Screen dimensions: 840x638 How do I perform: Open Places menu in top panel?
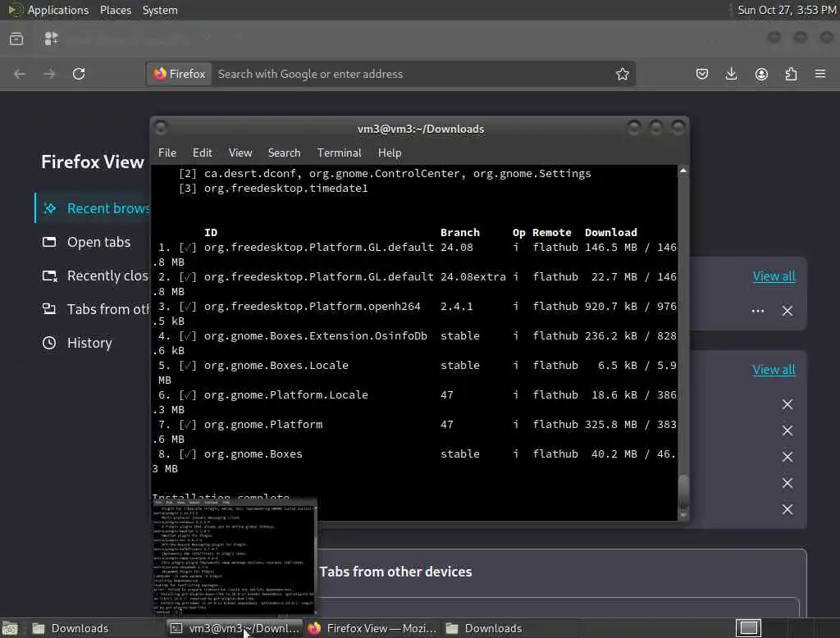coord(116,10)
